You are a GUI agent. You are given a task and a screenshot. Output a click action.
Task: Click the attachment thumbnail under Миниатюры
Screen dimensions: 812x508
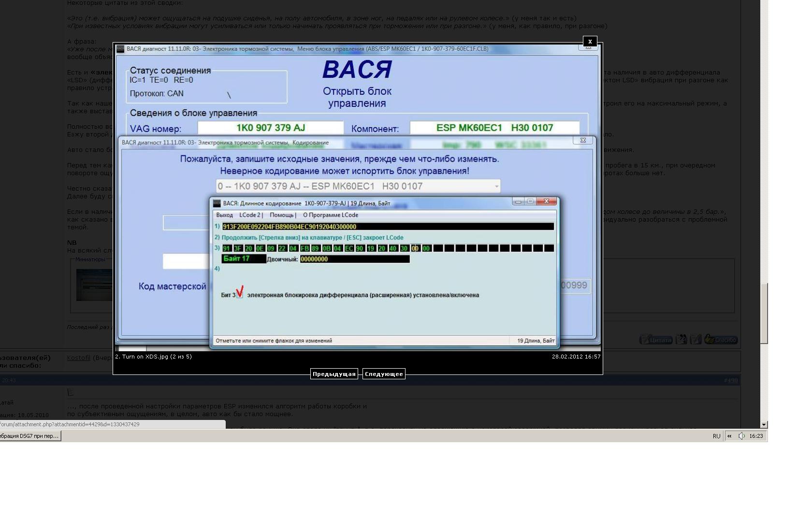coord(95,284)
